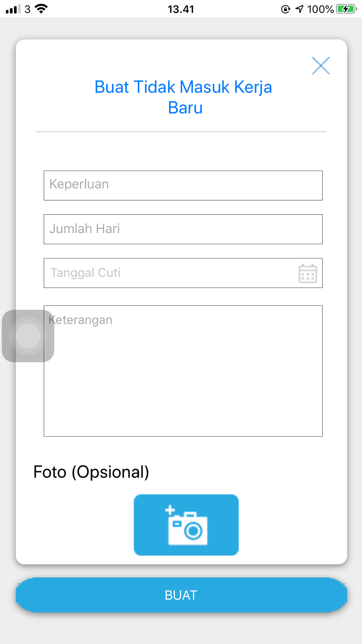Tap the 100% battery percentage text
The height and width of the screenshot is (644, 362).
pos(320,9)
